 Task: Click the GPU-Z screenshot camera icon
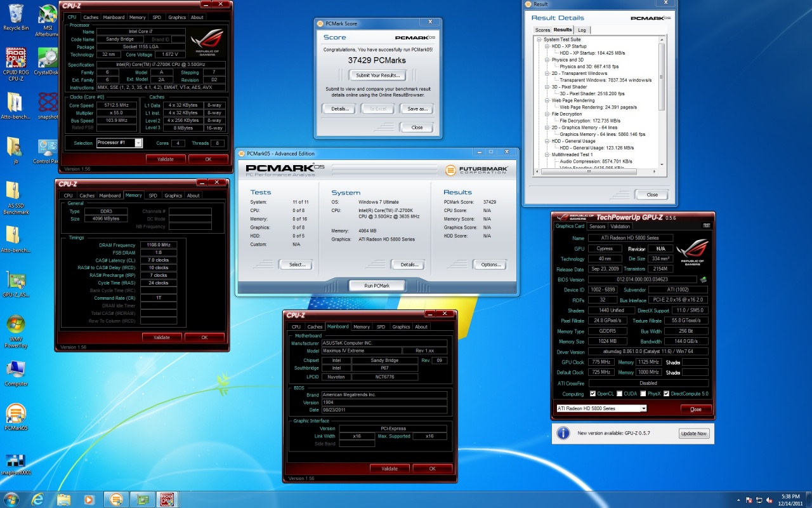coord(706,225)
